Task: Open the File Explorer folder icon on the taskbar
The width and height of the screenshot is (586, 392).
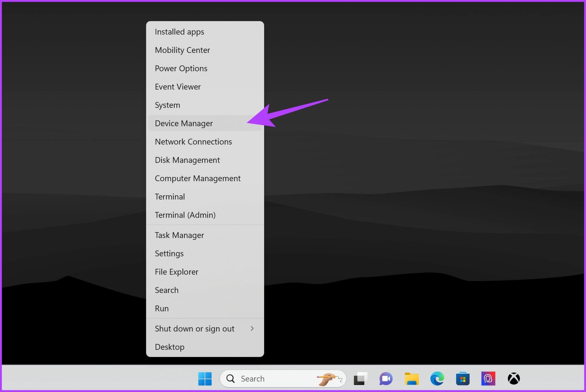Action: coord(411,379)
